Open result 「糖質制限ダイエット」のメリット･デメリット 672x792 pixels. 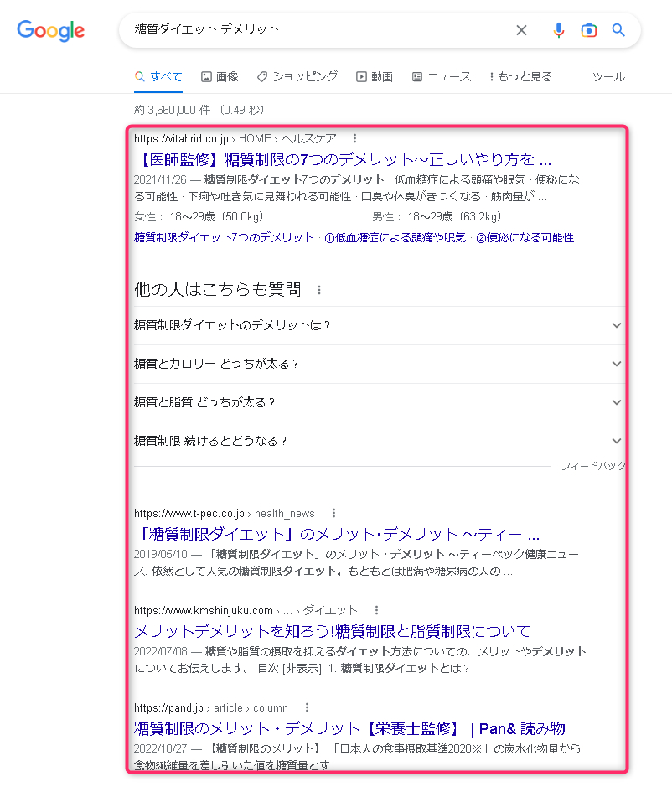[338, 535]
